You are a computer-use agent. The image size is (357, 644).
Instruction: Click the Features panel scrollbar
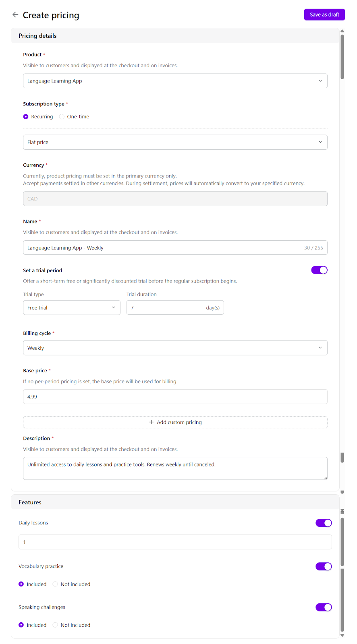[x=342, y=572]
